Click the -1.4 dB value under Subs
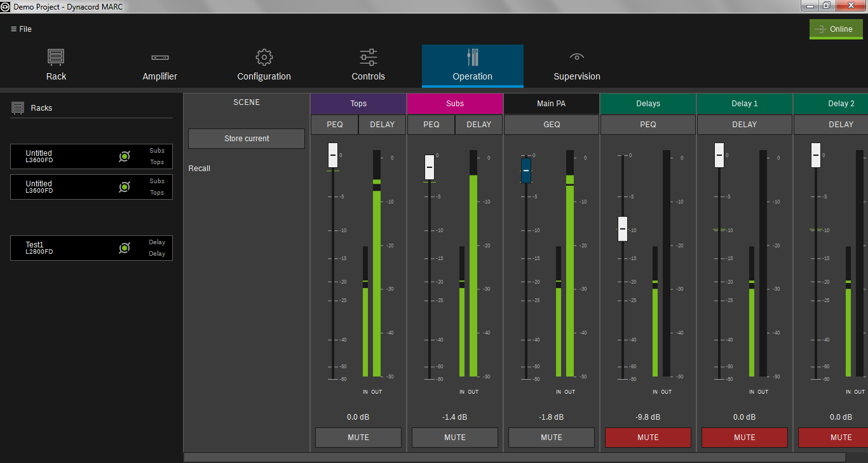 coord(455,417)
